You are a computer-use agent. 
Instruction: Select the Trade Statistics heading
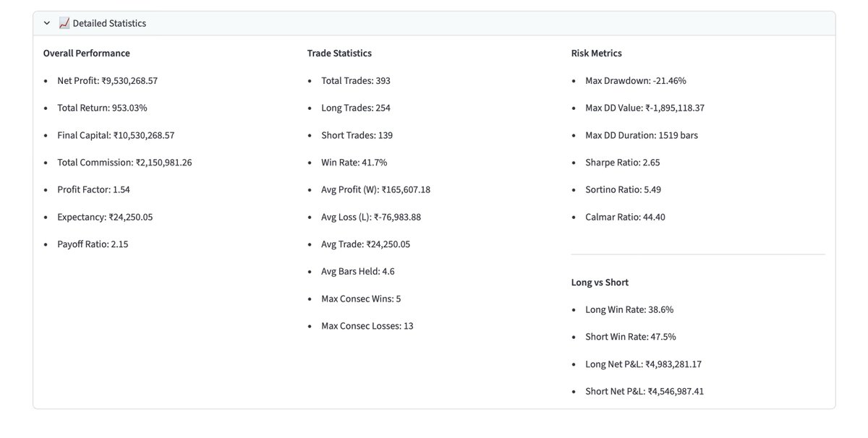click(x=339, y=53)
